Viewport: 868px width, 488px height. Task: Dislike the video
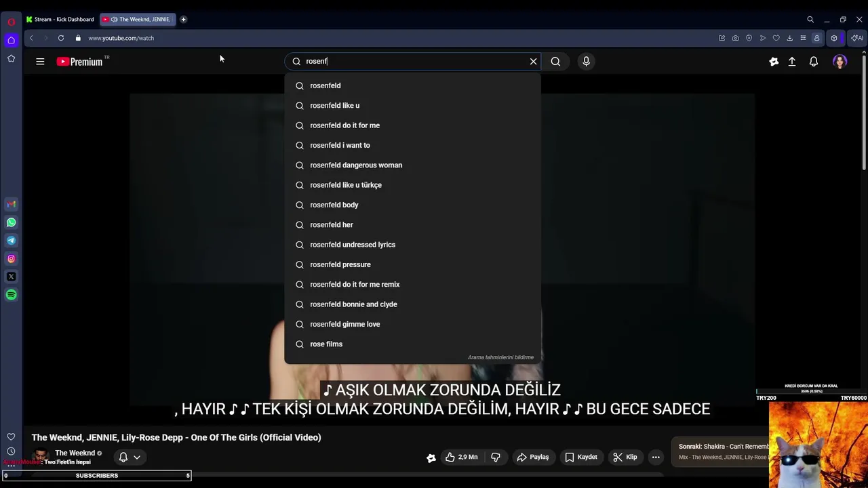(496, 457)
